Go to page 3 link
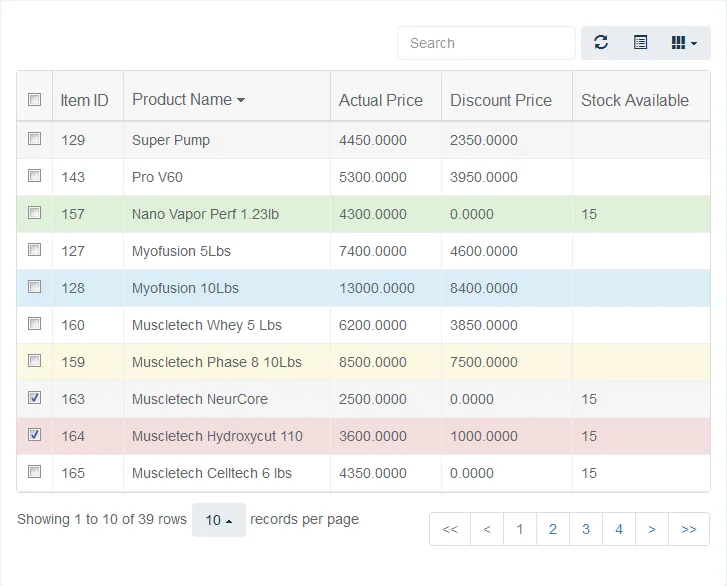The height and width of the screenshot is (586, 727). tap(586, 529)
